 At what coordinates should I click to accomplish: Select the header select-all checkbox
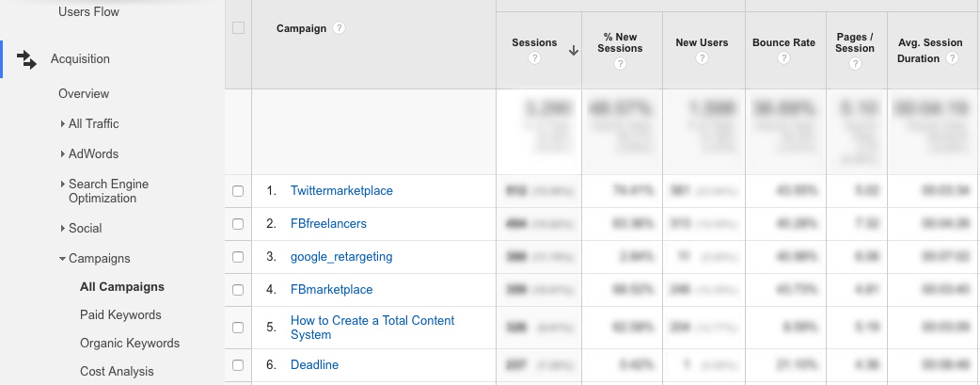click(x=238, y=28)
